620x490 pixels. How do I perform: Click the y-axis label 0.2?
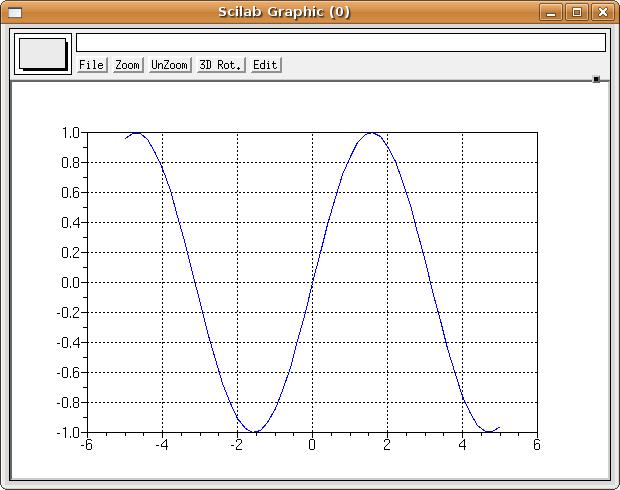(70, 253)
